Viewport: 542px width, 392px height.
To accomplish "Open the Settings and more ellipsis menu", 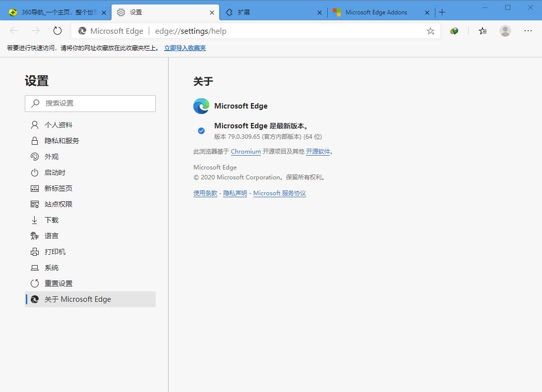I will [528, 31].
